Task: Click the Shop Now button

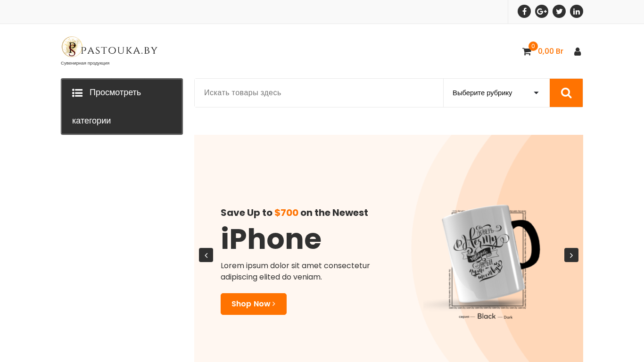Action: [254, 304]
